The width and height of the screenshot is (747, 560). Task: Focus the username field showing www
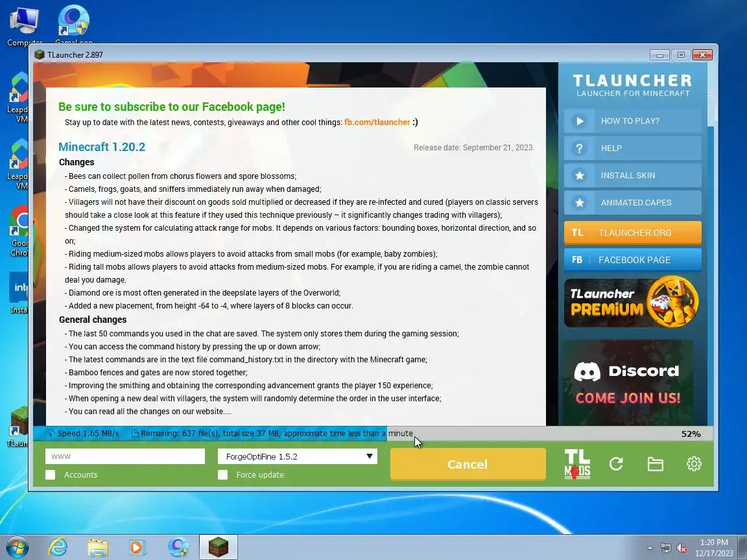coord(124,456)
